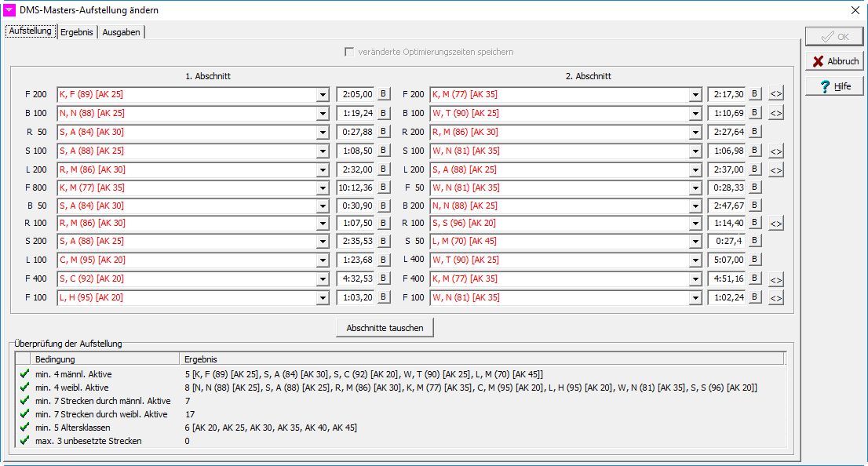The height and width of the screenshot is (466, 868).
Task: Open dropdown for first-section B 100 swimmer
Action: pyautogui.click(x=323, y=113)
